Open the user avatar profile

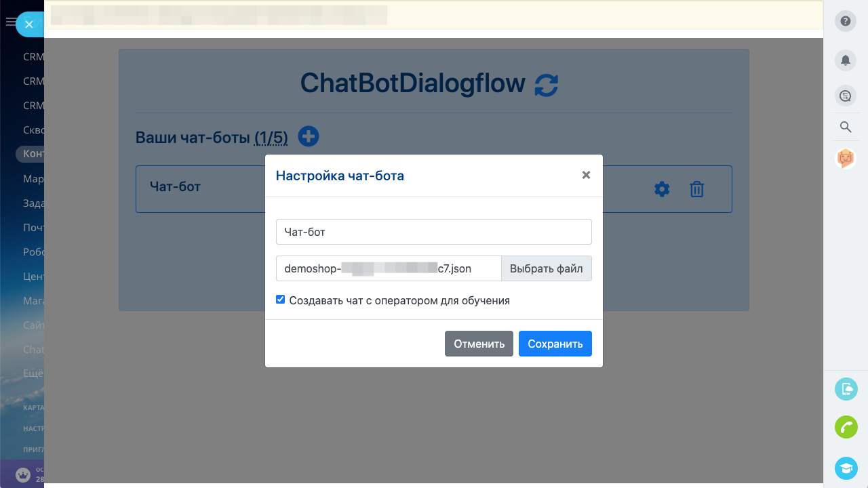[846, 159]
